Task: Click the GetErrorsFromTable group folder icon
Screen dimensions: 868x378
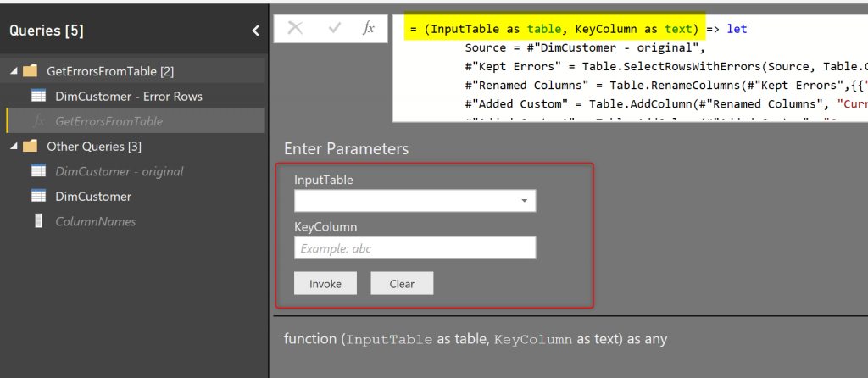Action: point(31,71)
